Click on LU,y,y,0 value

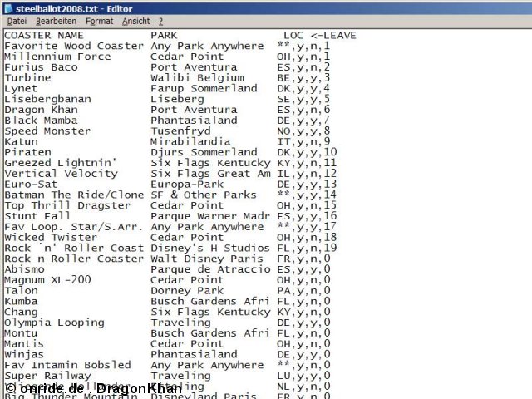303,376
